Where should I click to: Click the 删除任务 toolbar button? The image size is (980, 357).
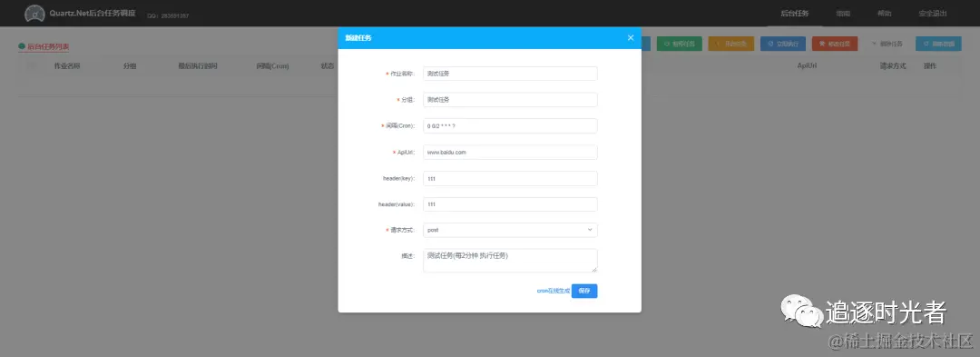coord(887,44)
